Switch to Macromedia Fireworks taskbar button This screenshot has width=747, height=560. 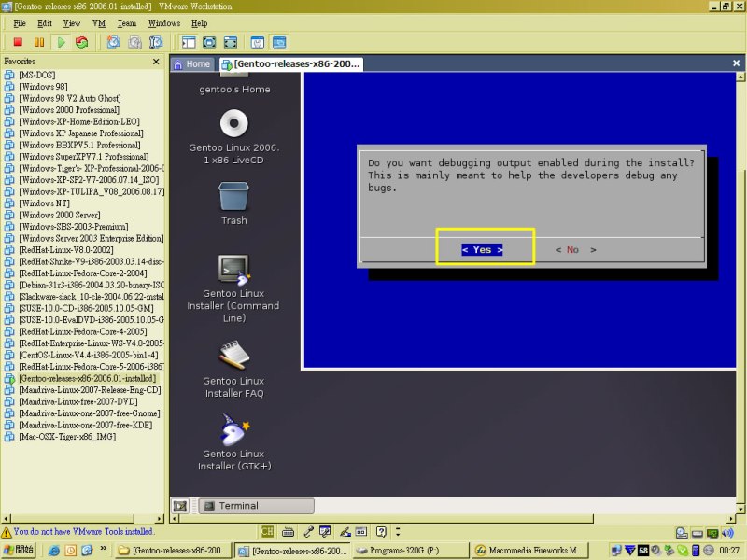pos(529,551)
